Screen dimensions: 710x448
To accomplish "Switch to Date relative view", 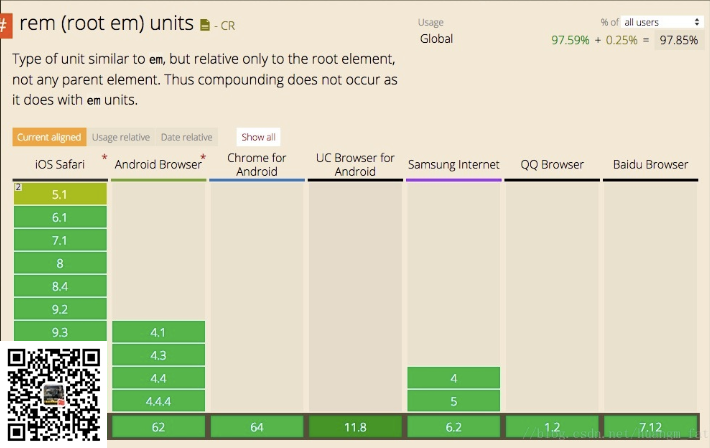I will [186, 137].
